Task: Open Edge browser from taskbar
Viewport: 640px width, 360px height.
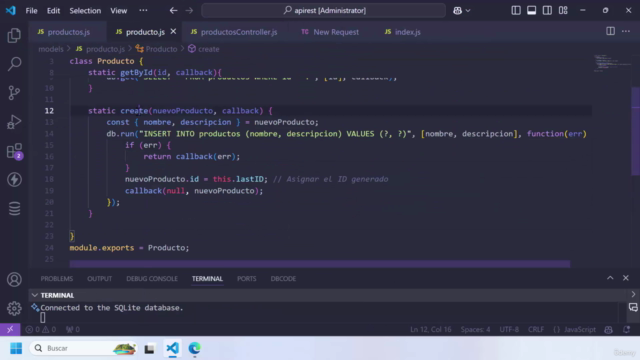Action: (x=195, y=348)
